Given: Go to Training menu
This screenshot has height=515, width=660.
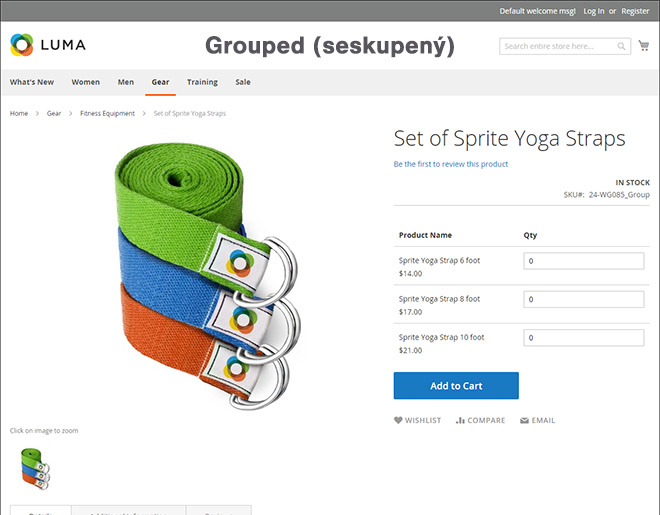Looking at the screenshot, I should 202,82.
